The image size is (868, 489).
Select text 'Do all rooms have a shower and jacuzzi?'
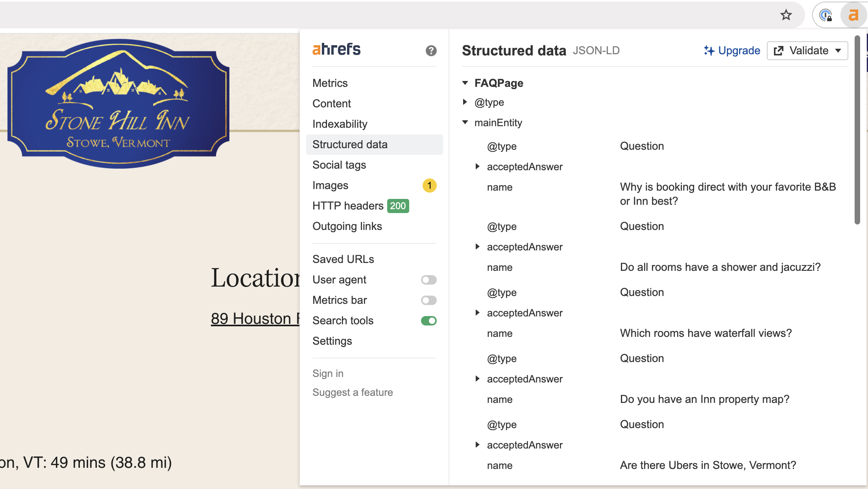click(720, 267)
